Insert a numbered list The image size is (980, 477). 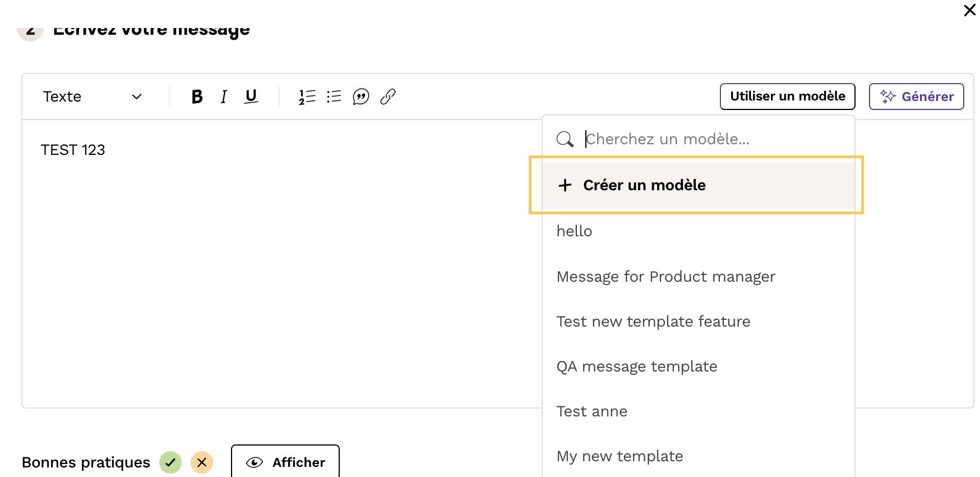(307, 97)
